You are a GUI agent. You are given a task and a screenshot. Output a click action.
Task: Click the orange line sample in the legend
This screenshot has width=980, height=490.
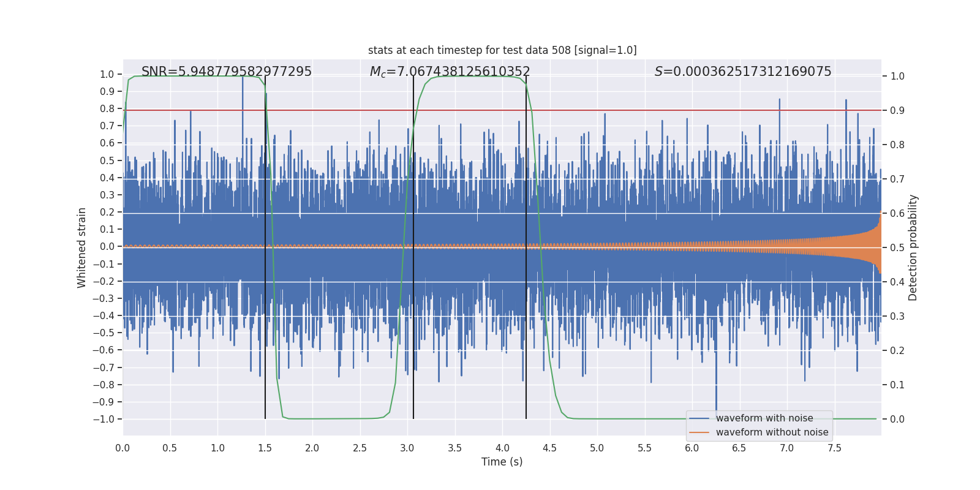pyautogui.click(x=699, y=432)
